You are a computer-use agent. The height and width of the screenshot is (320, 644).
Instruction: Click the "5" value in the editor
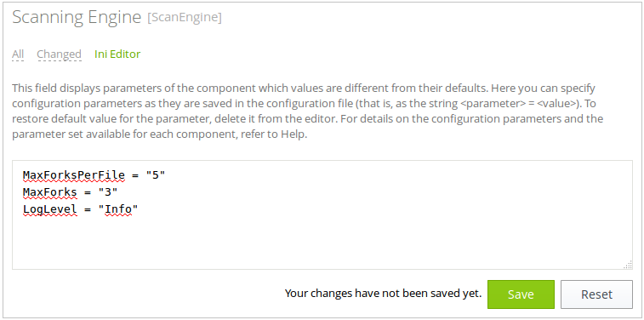[x=156, y=175]
